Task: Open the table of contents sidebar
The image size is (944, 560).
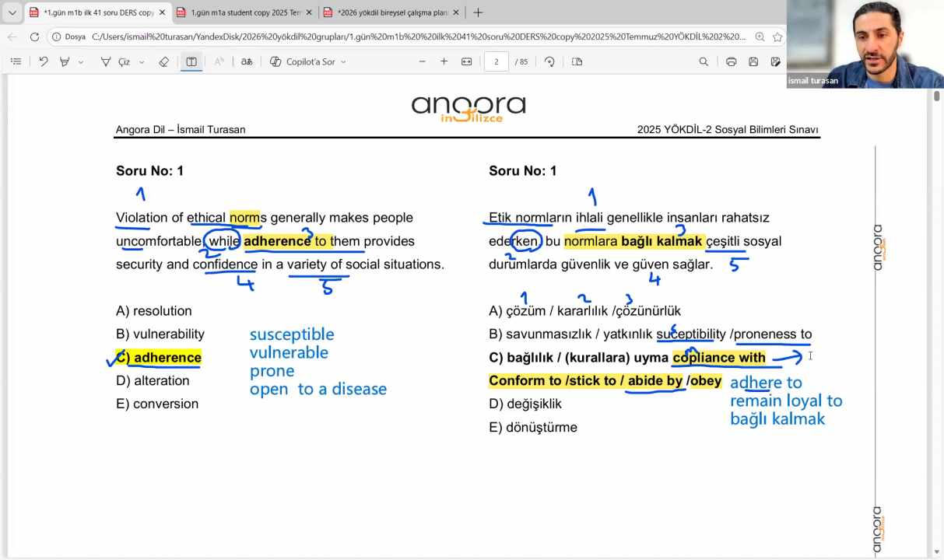Action: [x=16, y=61]
